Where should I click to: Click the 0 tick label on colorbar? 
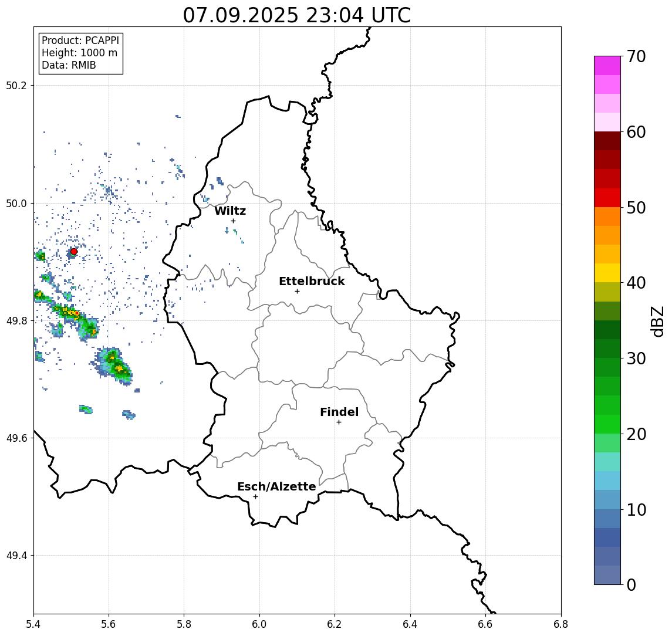632,584
